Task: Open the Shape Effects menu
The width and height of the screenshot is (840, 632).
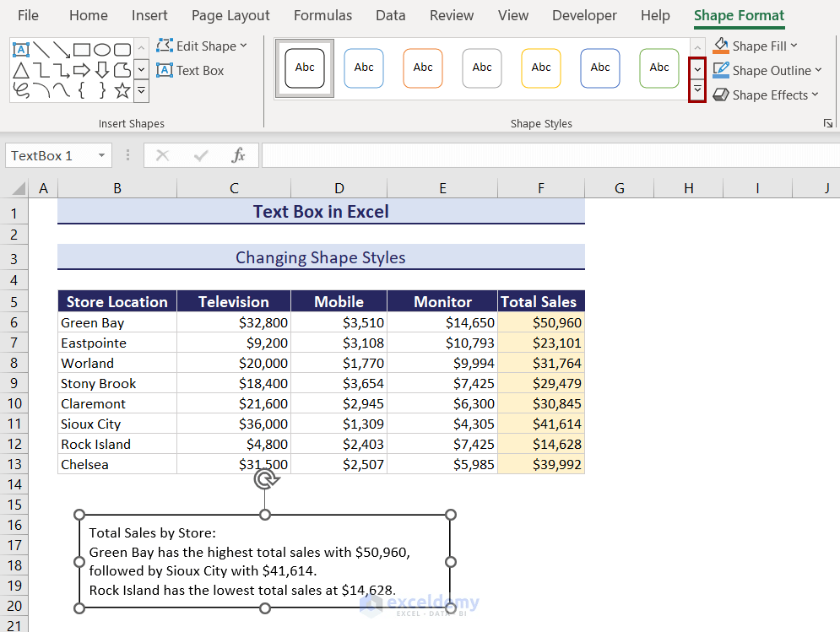Action: (x=765, y=95)
